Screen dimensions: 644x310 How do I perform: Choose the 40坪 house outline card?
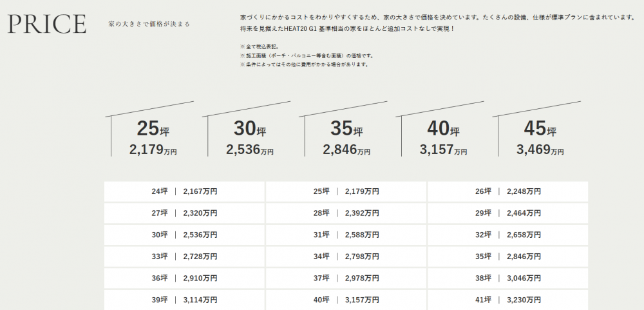[443, 138]
